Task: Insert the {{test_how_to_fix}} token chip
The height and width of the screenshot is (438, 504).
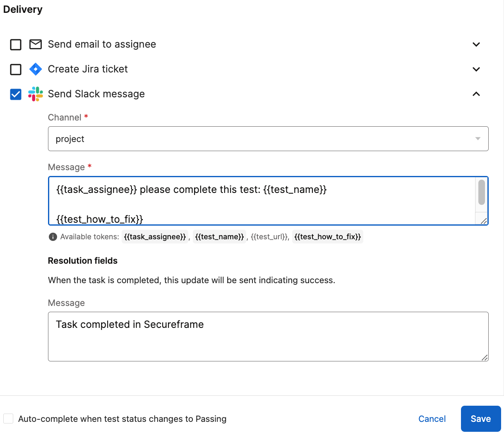Action: [x=328, y=237]
